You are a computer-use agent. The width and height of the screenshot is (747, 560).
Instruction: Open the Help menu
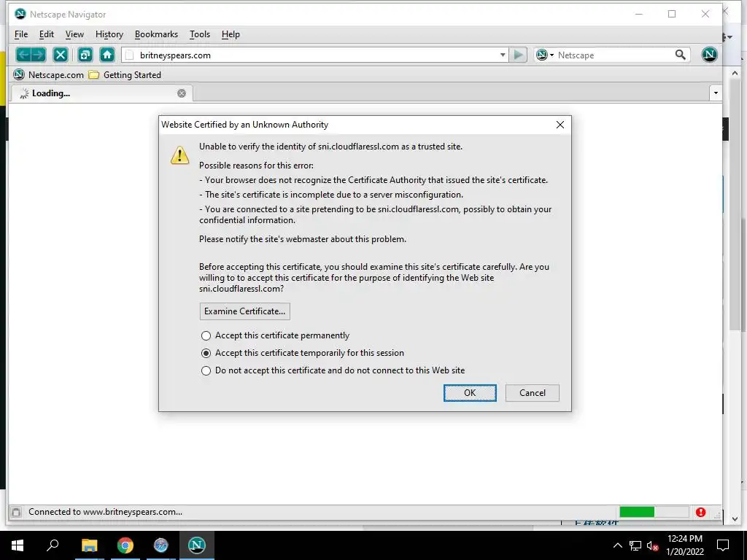coord(231,34)
